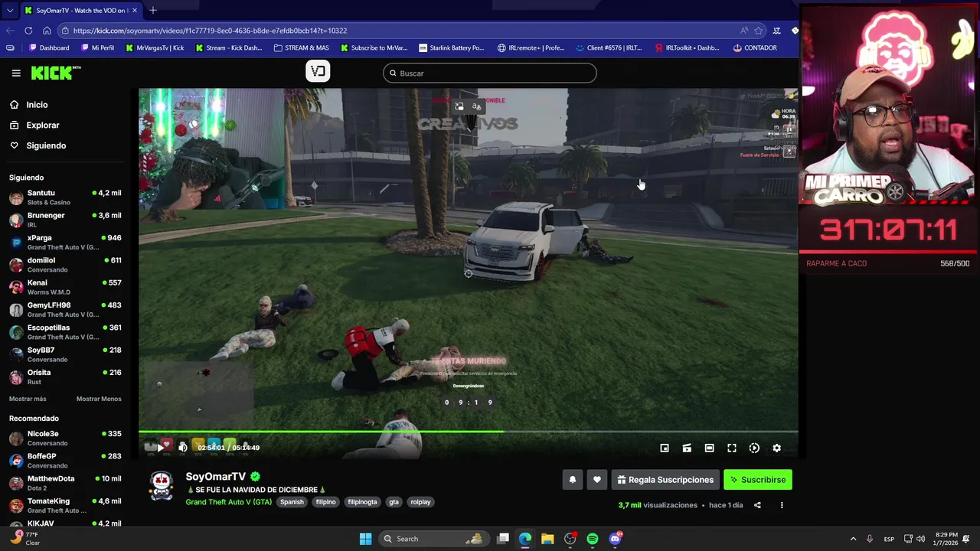Open Santutu's channel in following list
Screen dimensions: 980x551
point(65,197)
